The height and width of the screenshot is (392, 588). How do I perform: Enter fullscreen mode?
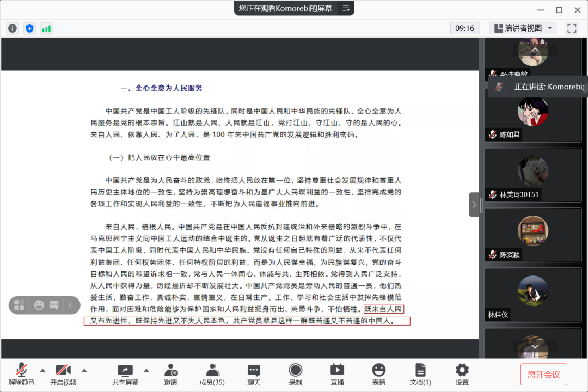(x=572, y=28)
